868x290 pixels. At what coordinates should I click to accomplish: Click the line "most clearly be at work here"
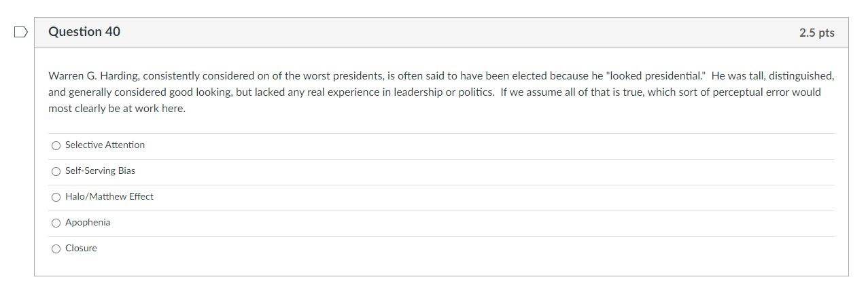[x=116, y=109]
